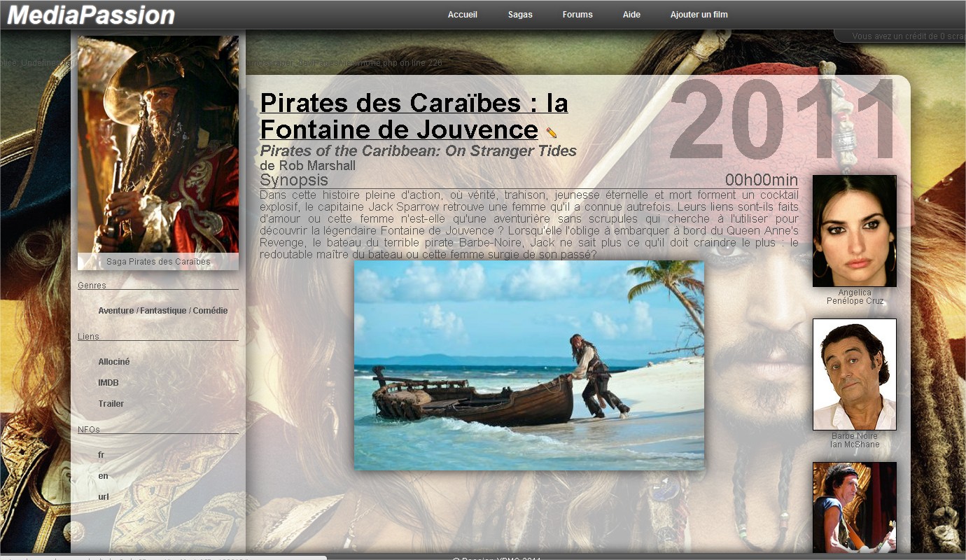
Task: Click director name Rob Marshall
Action: pos(316,166)
